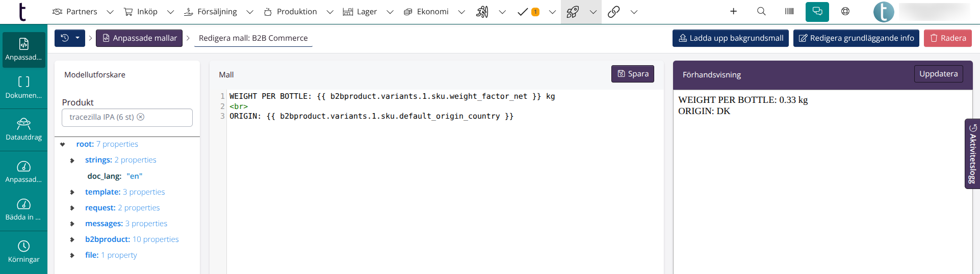This screenshot has width=980, height=274.
Task: Click the Radera button
Action: 947,38
